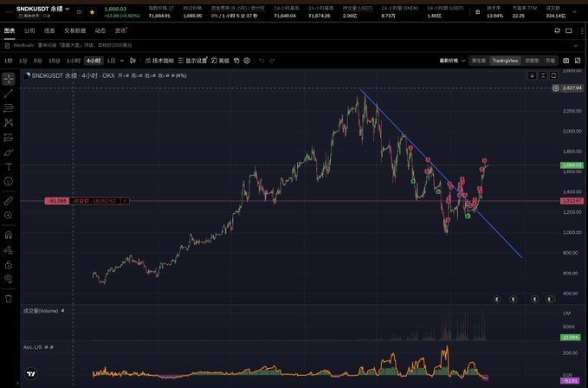
Task: Switch chart to 原生版 mode
Action: [479, 61]
